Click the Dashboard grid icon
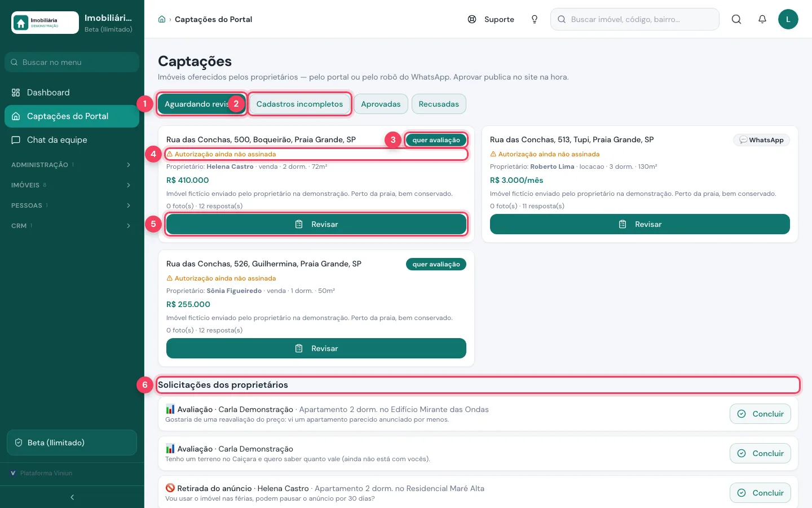 coord(16,93)
